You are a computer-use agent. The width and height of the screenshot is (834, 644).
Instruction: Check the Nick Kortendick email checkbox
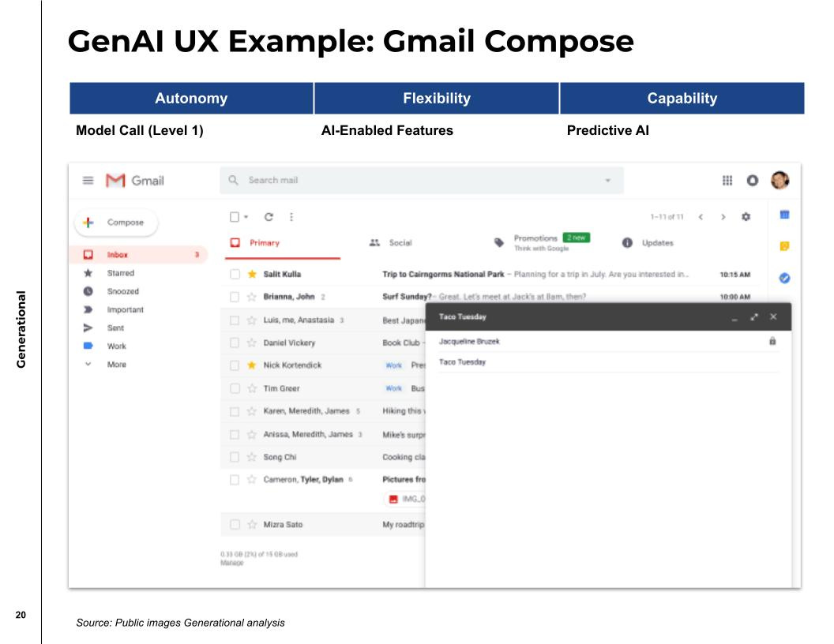234,365
